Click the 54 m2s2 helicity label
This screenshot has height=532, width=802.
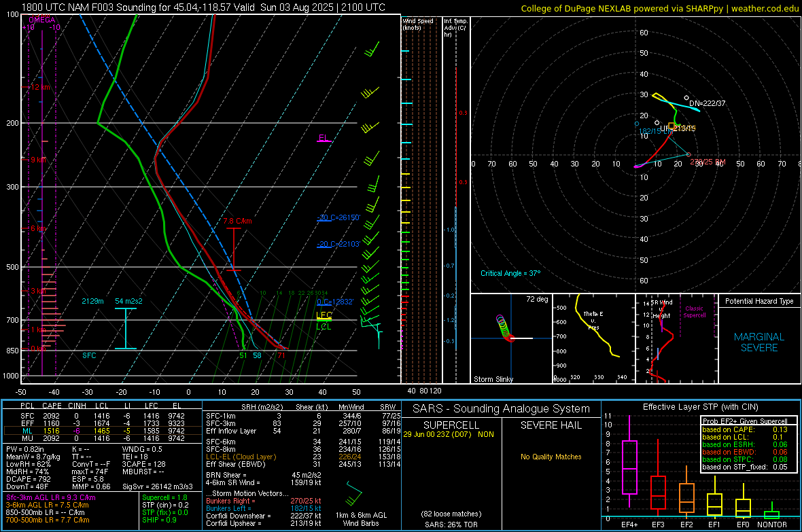[x=128, y=301]
